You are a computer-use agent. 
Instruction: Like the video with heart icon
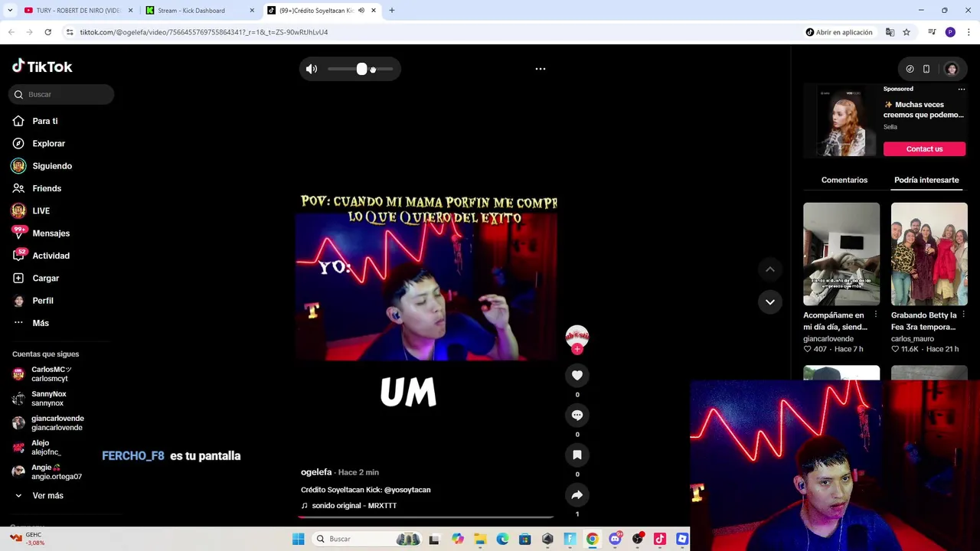coord(577,375)
